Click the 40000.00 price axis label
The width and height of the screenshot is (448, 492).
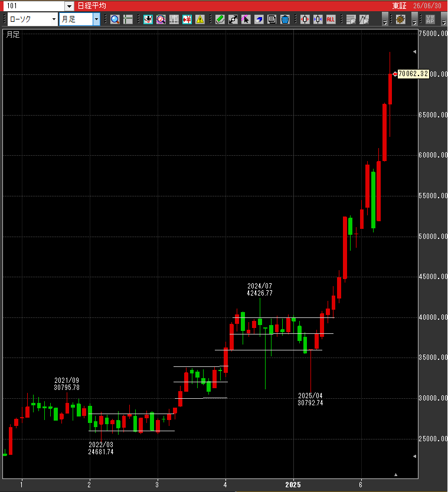point(433,317)
